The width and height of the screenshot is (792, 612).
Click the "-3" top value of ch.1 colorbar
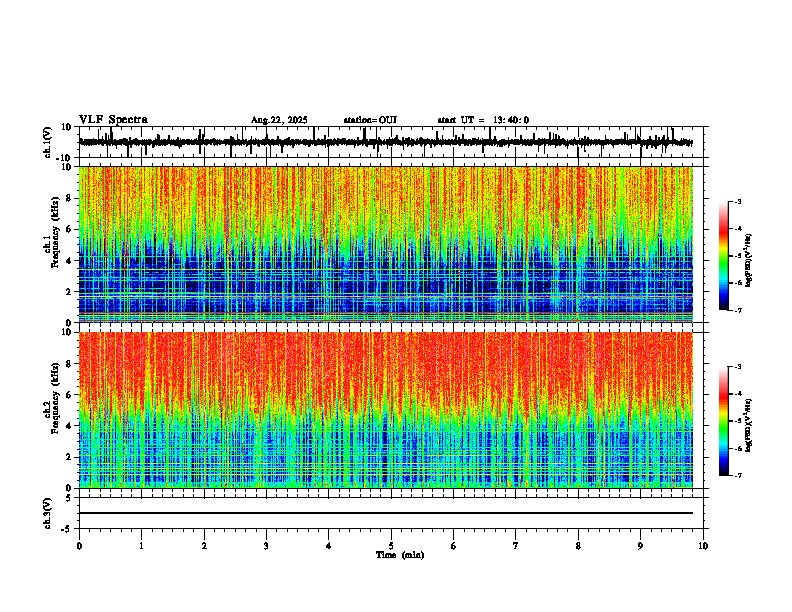pyautogui.click(x=738, y=202)
